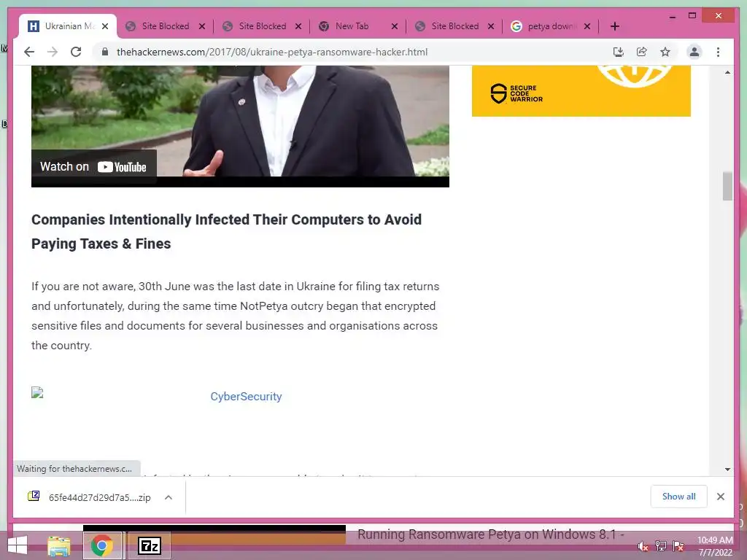The height and width of the screenshot is (560, 747).
Task: Click the address bar URL field
Action: (x=352, y=52)
